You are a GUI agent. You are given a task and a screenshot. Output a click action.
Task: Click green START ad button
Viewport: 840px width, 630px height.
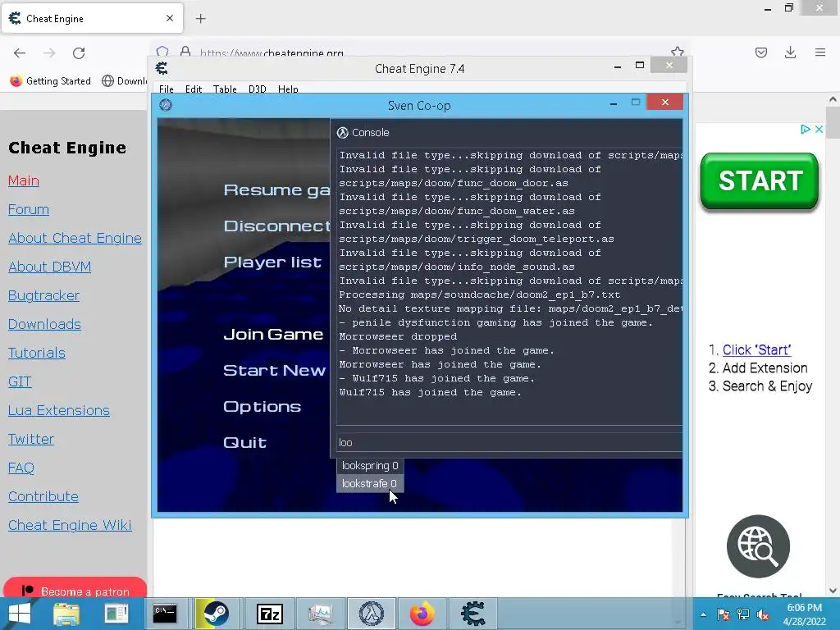pyautogui.click(x=760, y=181)
